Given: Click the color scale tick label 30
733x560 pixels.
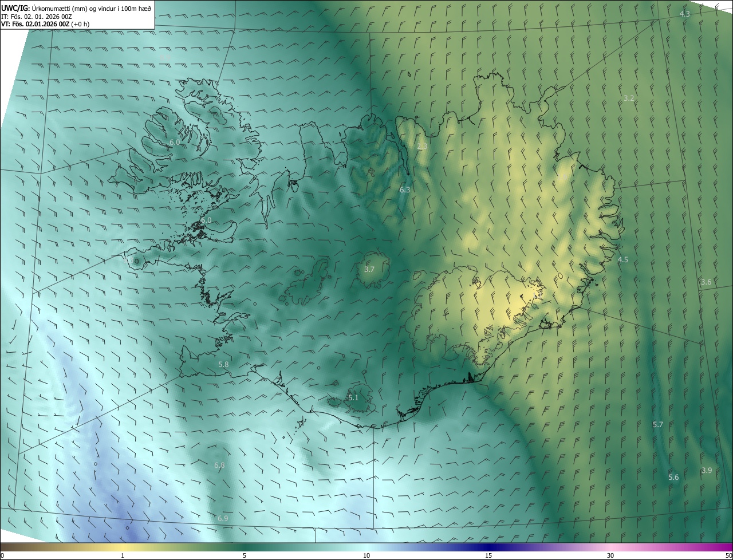Looking at the screenshot, I should coord(610,555).
